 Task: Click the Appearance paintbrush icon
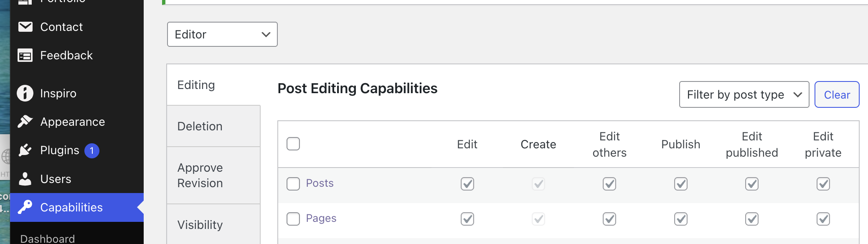click(25, 122)
